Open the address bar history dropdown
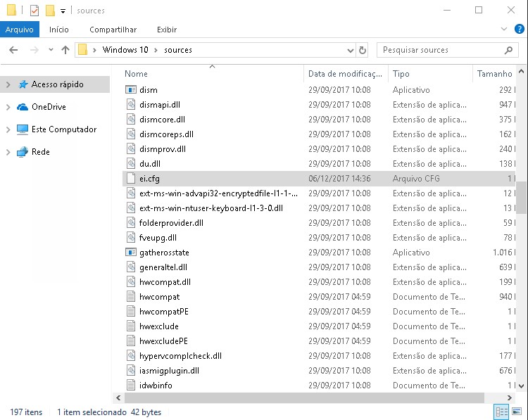528x420 pixels. click(350, 51)
